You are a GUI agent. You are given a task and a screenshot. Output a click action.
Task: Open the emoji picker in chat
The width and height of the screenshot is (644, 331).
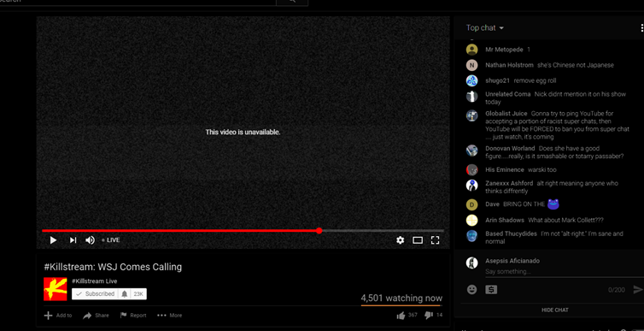tap(472, 290)
